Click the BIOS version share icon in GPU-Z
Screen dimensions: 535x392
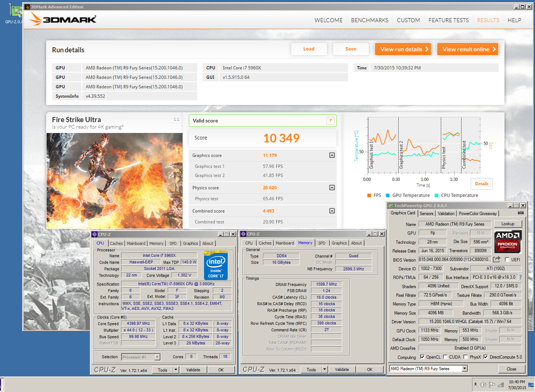click(497, 259)
